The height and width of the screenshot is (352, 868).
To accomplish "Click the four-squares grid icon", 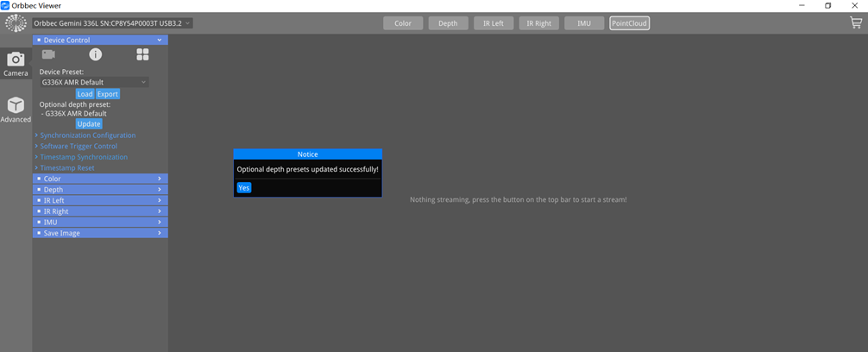I will click(x=142, y=55).
